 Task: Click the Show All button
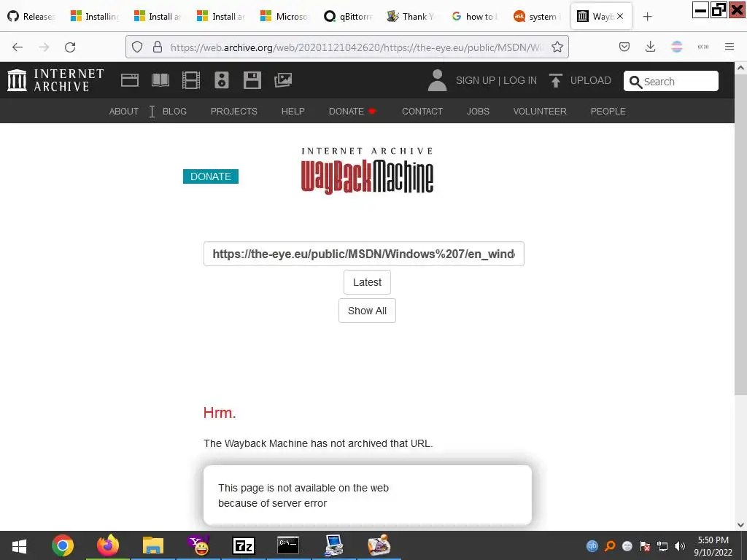pyautogui.click(x=367, y=311)
